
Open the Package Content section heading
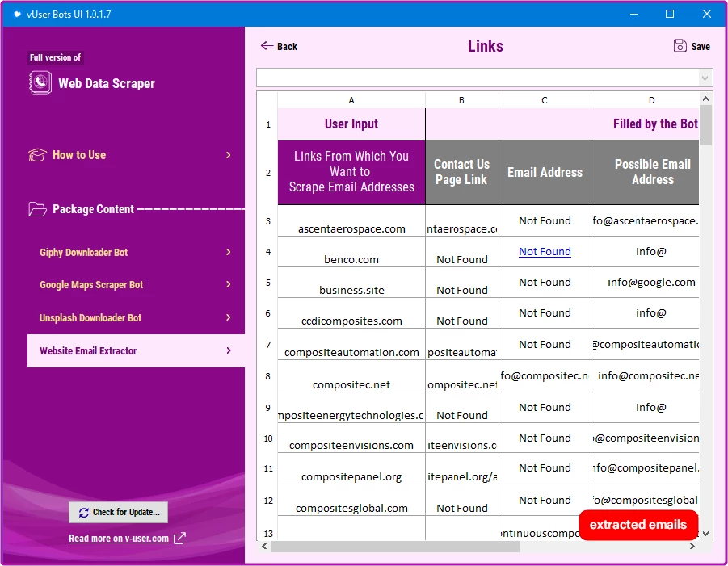coord(93,209)
